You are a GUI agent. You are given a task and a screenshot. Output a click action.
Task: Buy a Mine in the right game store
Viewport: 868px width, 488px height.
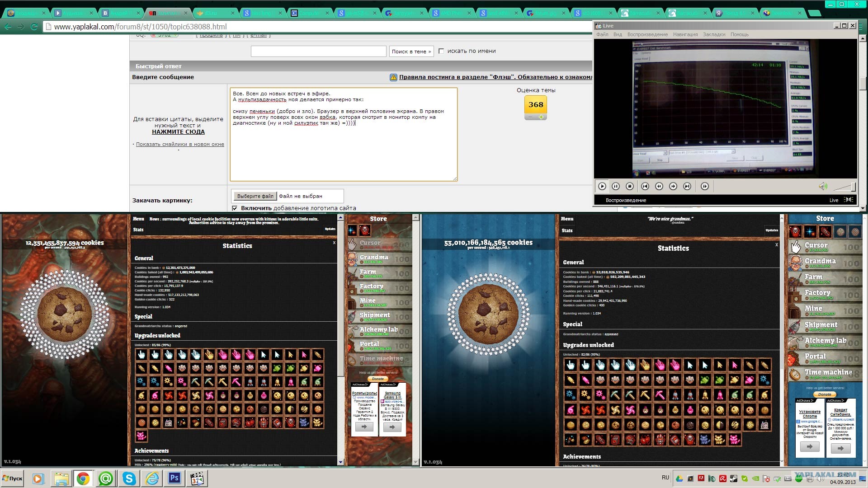click(825, 310)
